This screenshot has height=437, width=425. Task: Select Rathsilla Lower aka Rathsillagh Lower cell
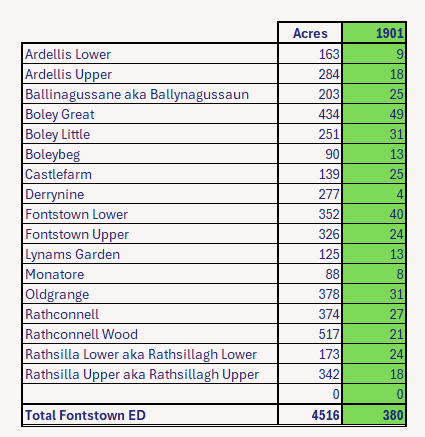150,354
